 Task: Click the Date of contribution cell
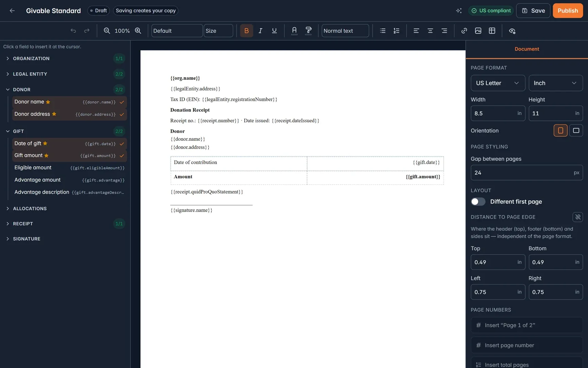click(x=239, y=164)
